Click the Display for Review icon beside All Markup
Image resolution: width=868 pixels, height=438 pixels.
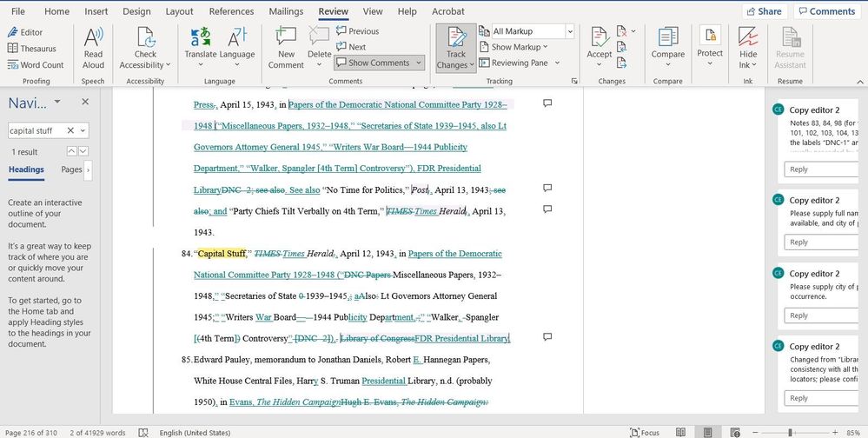coord(484,31)
